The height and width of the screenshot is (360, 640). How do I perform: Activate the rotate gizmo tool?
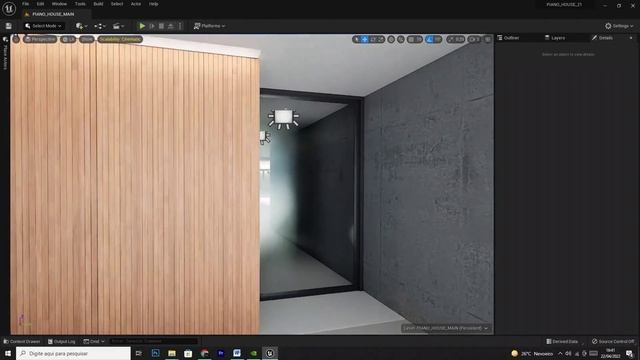click(373, 39)
